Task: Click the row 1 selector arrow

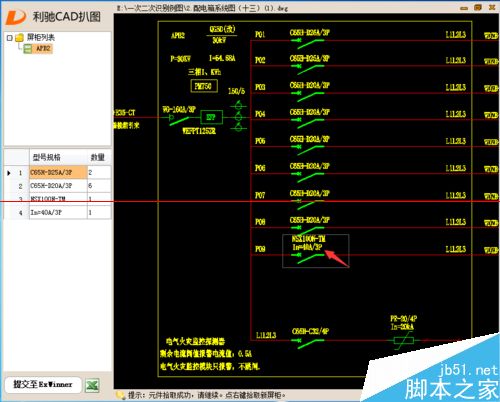Action: [x=9, y=173]
